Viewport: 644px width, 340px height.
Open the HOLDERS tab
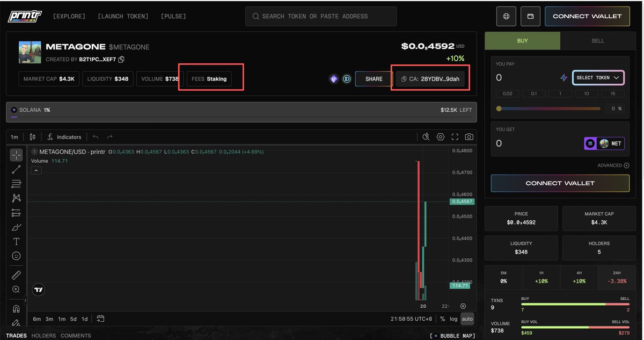coord(43,336)
